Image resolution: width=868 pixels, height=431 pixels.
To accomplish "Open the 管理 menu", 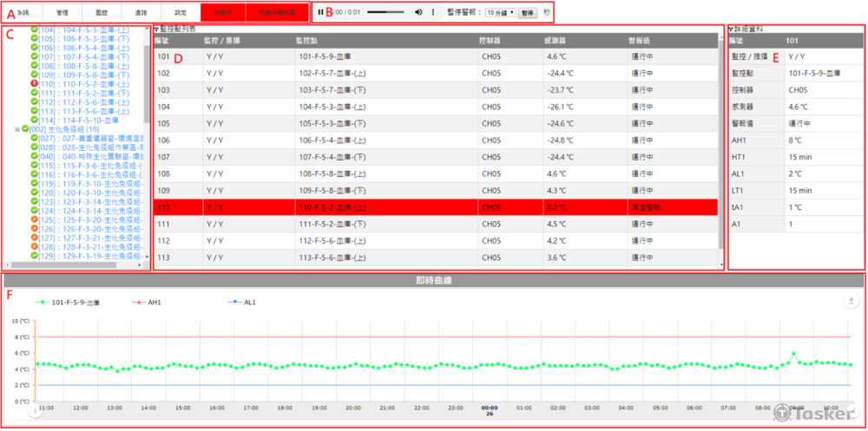I will click(x=62, y=13).
